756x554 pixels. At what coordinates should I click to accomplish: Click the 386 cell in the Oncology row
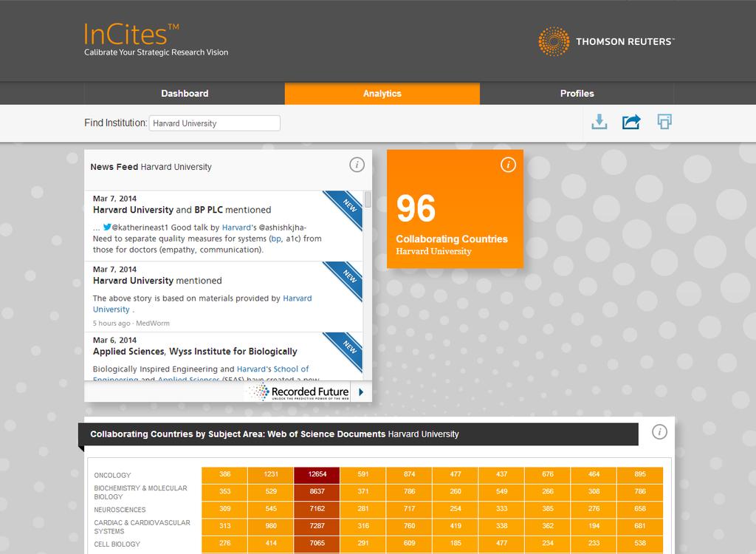pos(224,474)
